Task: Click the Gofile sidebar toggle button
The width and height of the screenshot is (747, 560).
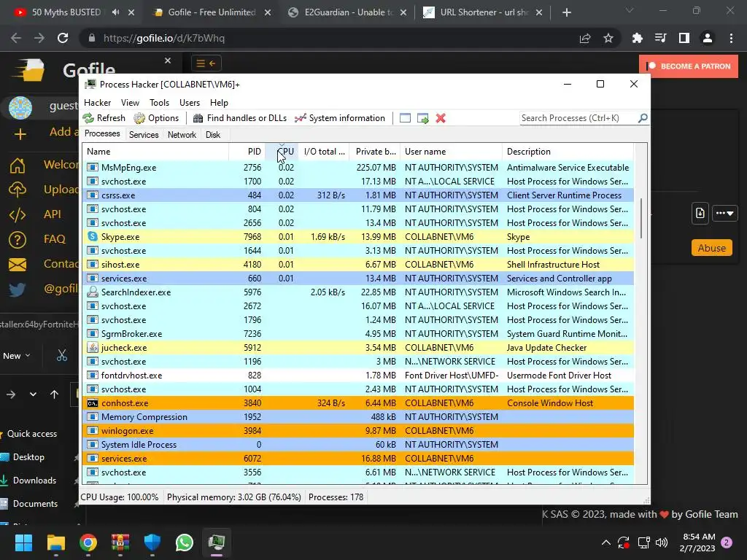Action: (x=206, y=63)
